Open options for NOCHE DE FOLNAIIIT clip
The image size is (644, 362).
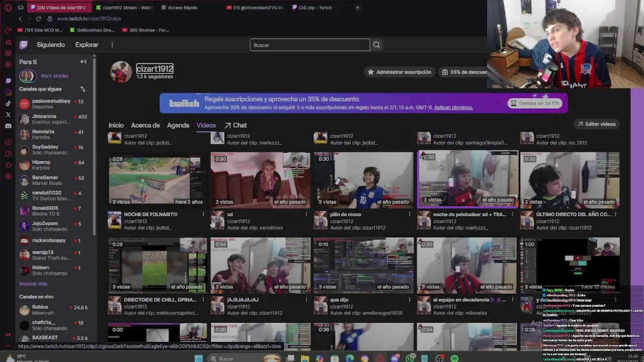click(203, 214)
